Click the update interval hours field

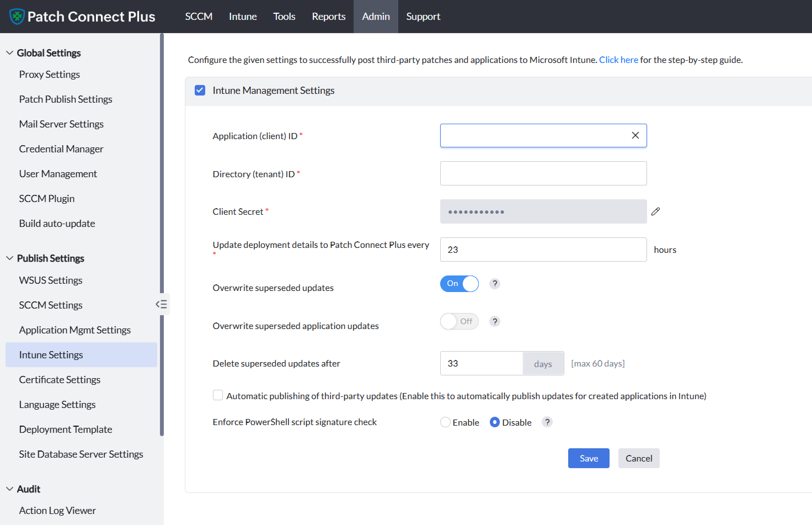(543, 250)
